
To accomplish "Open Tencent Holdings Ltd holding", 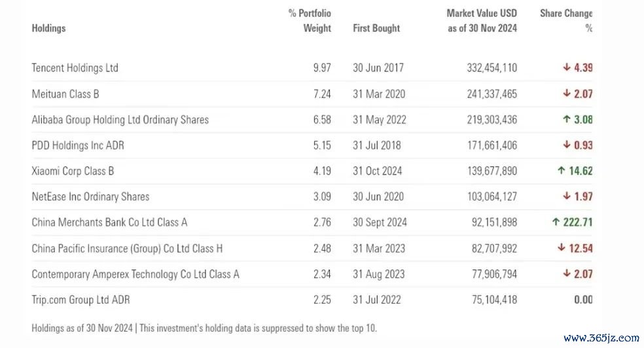I will (75, 68).
